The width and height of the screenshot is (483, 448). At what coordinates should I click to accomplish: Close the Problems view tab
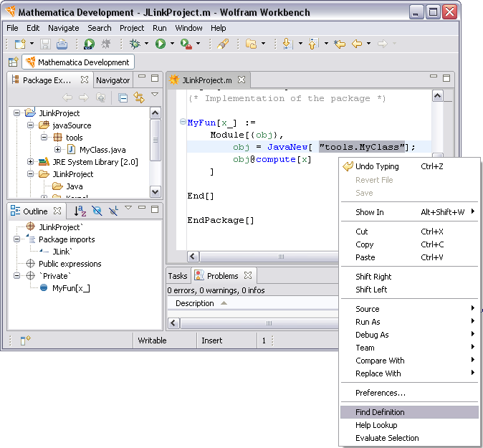click(248, 275)
